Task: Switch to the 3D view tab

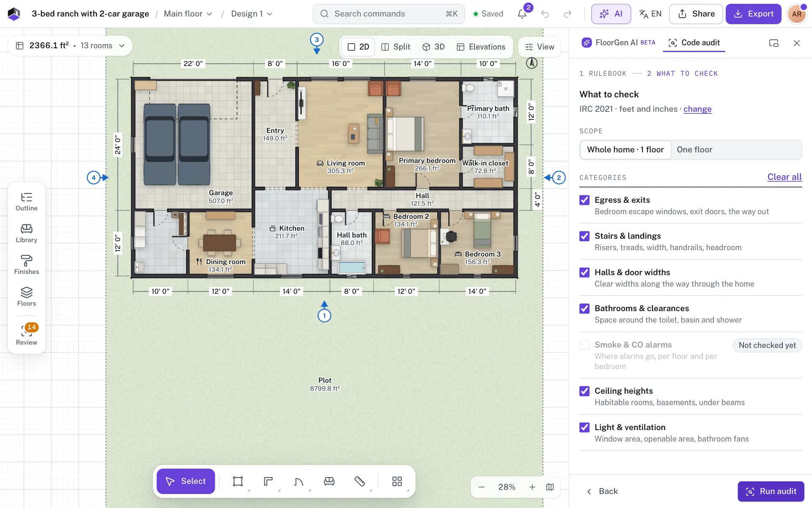Action: click(x=433, y=47)
